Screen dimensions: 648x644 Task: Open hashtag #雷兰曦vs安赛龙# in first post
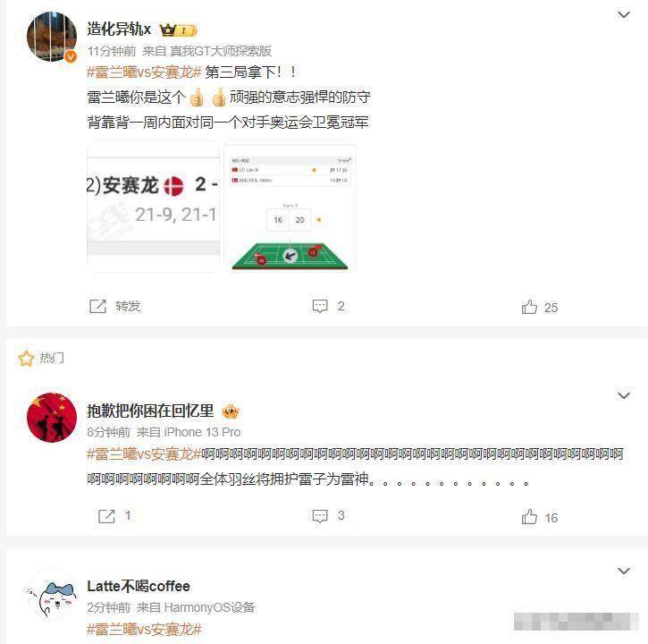144,72
